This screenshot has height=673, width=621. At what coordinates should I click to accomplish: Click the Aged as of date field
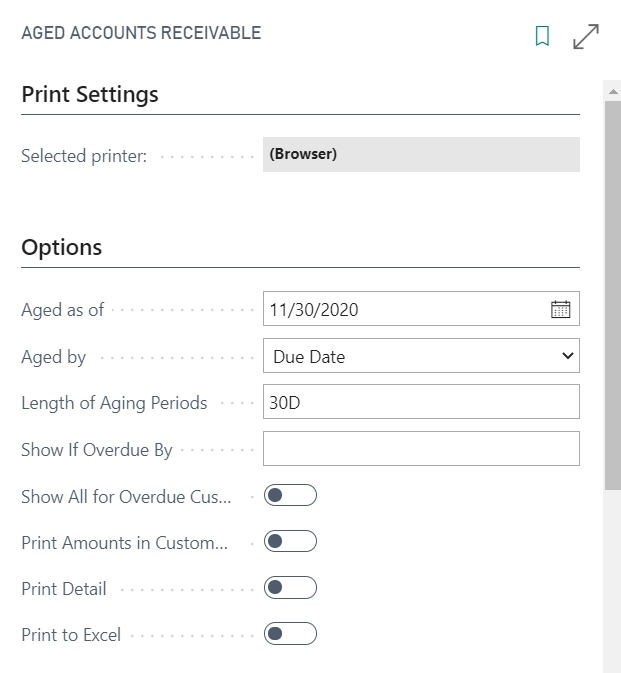point(421,309)
